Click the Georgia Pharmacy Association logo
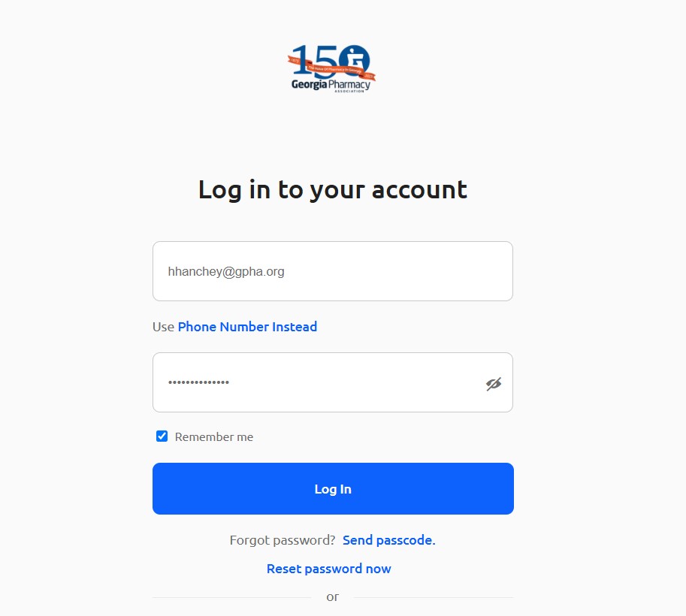Screen dimensions: 686x616 [x=331, y=68]
